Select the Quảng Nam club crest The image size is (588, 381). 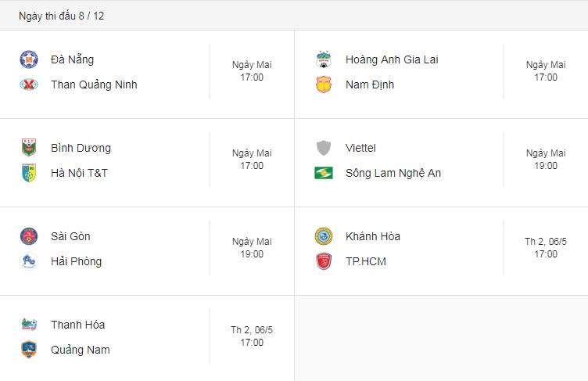tap(29, 350)
